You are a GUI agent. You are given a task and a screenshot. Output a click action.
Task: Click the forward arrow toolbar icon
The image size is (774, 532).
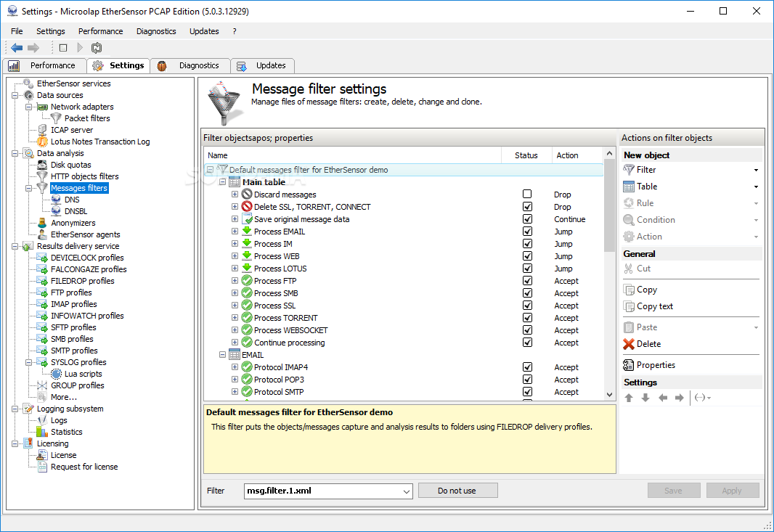click(33, 48)
